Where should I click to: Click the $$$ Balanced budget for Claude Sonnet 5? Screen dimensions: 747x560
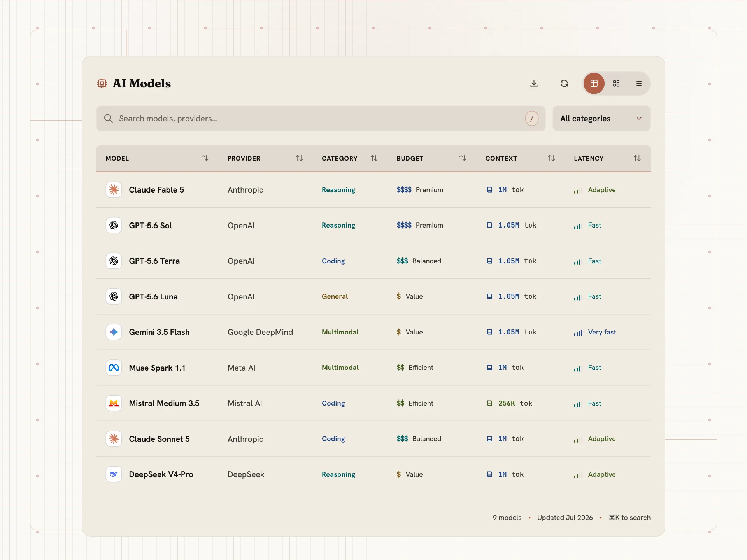[419, 439]
